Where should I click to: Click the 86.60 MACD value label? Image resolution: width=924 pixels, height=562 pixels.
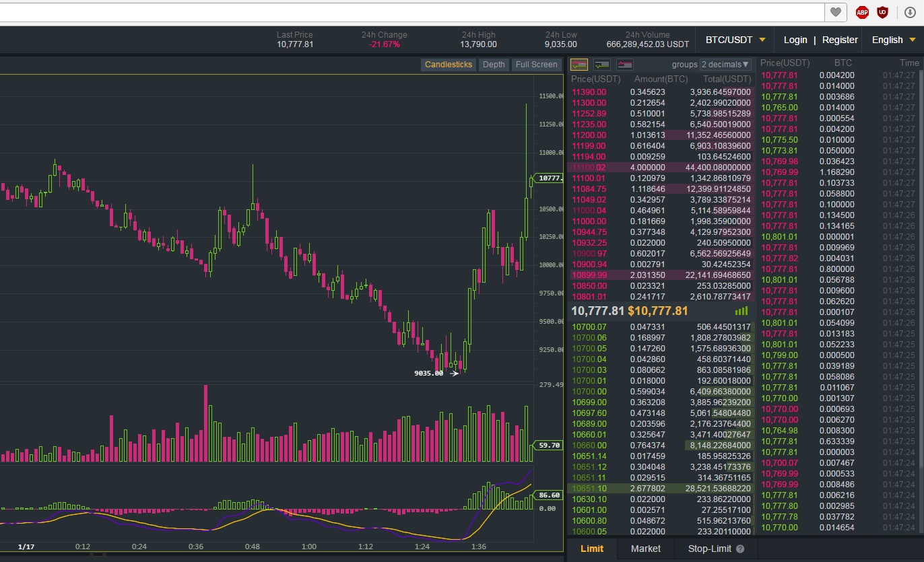[x=550, y=495]
